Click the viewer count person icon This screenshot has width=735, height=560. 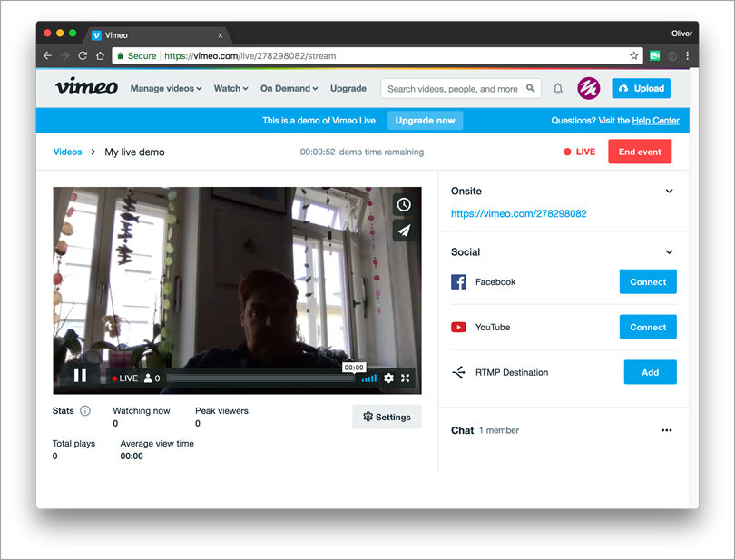[148, 378]
